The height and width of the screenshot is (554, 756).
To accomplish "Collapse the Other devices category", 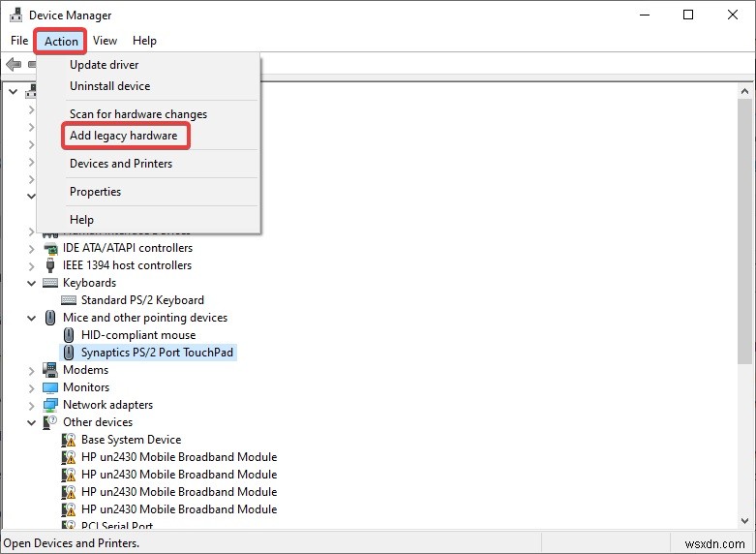I will point(31,422).
